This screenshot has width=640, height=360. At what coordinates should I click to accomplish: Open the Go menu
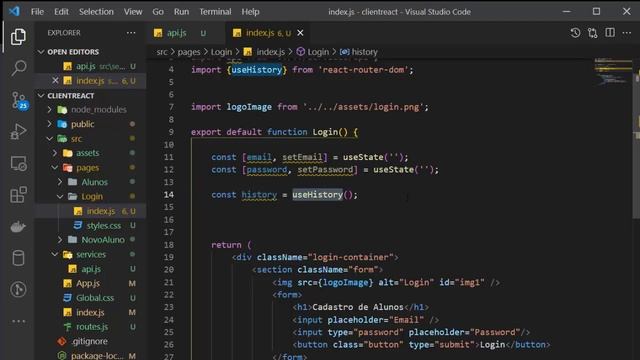pos(158,11)
